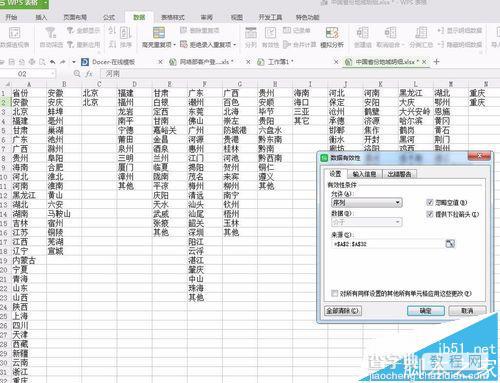
Task: Switch to the 插入 ribbon tab
Action: coord(41,17)
